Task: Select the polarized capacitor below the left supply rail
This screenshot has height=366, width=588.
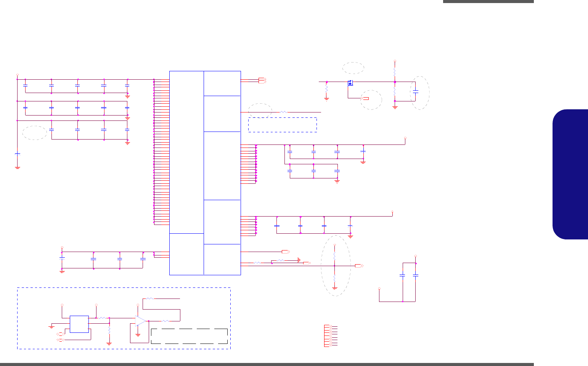Action: coord(17,154)
